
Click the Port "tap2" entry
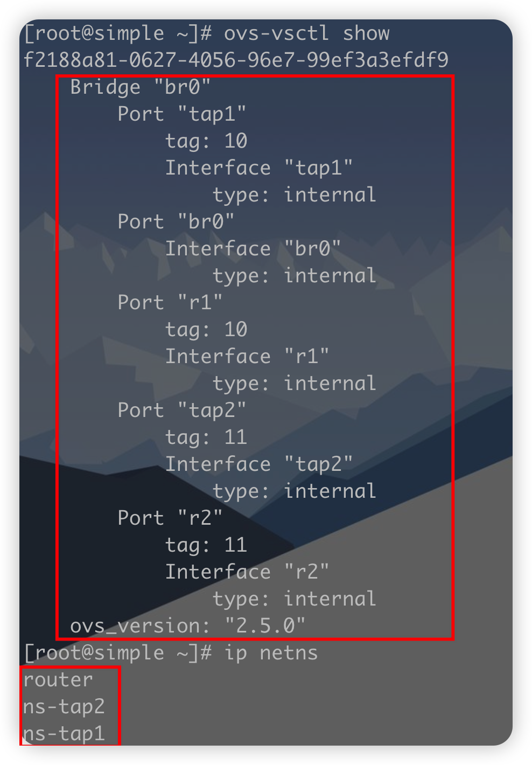[x=181, y=410]
